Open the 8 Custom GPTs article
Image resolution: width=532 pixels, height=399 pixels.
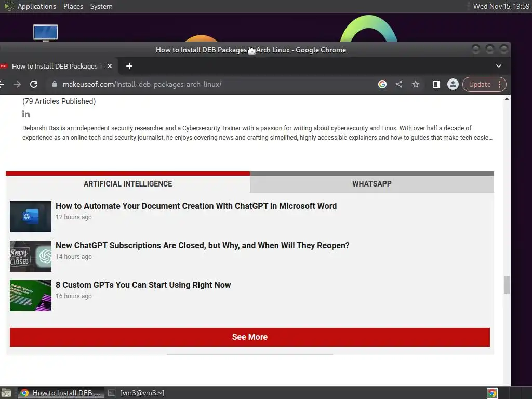[x=143, y=285]
